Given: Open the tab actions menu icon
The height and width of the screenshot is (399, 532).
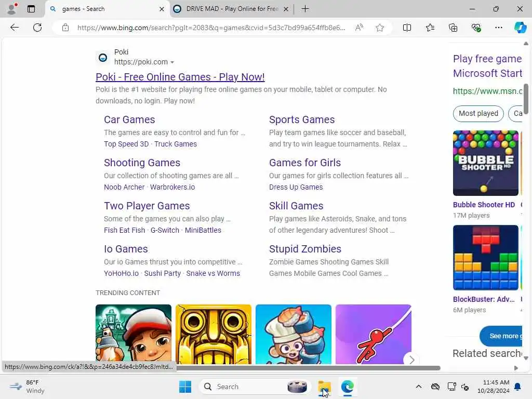Looking at the screenshot, I should [31, 9].
